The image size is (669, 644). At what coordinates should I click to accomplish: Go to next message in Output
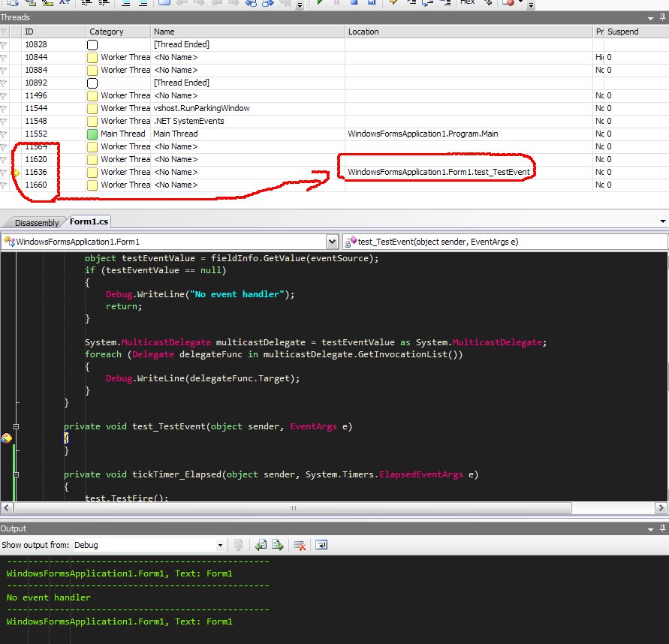277,545
